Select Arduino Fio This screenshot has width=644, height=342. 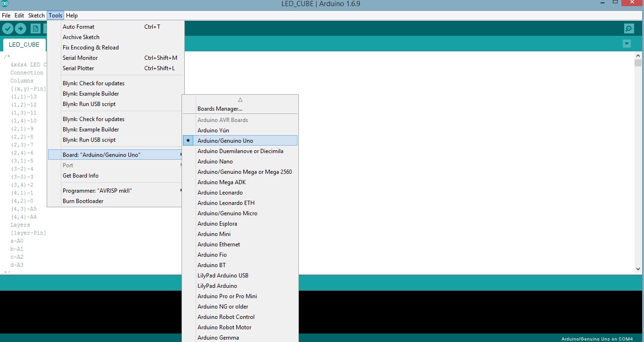[240, 255]
